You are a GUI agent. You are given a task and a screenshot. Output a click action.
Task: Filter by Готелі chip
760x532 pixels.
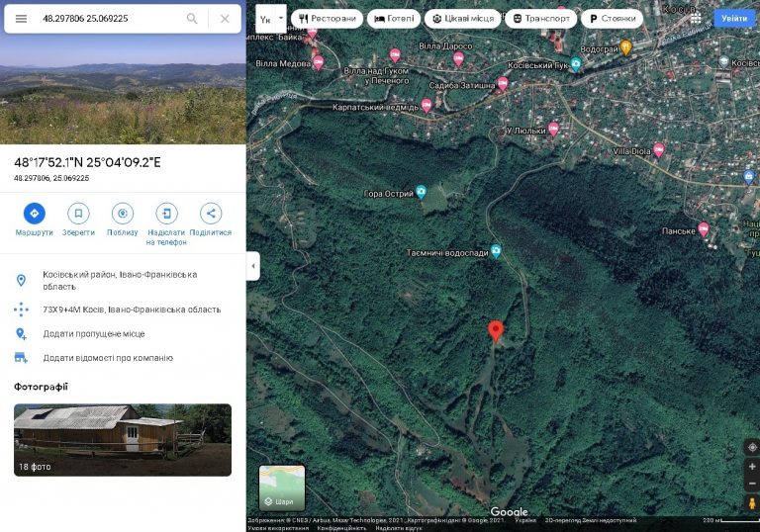point(394,19)
